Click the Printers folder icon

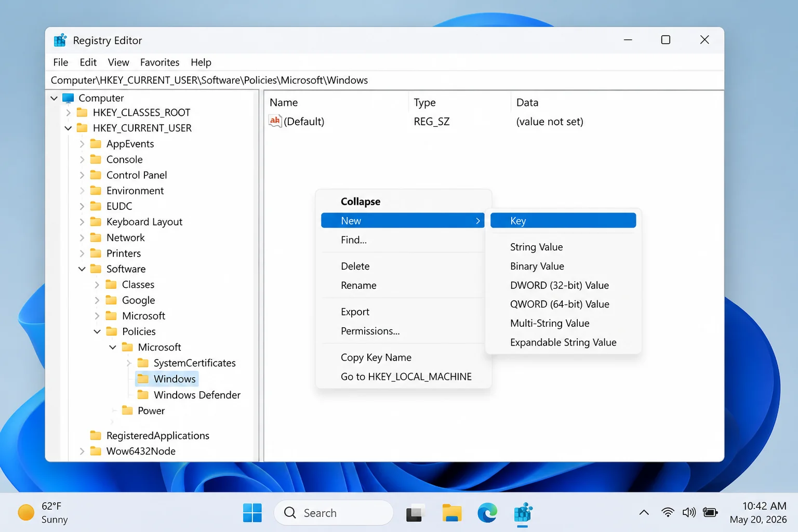96,253
